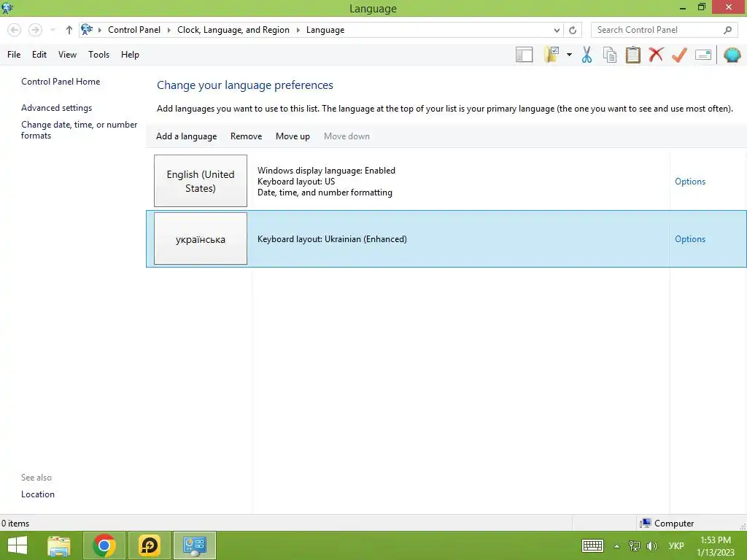Go back with the back arrow

15,30
